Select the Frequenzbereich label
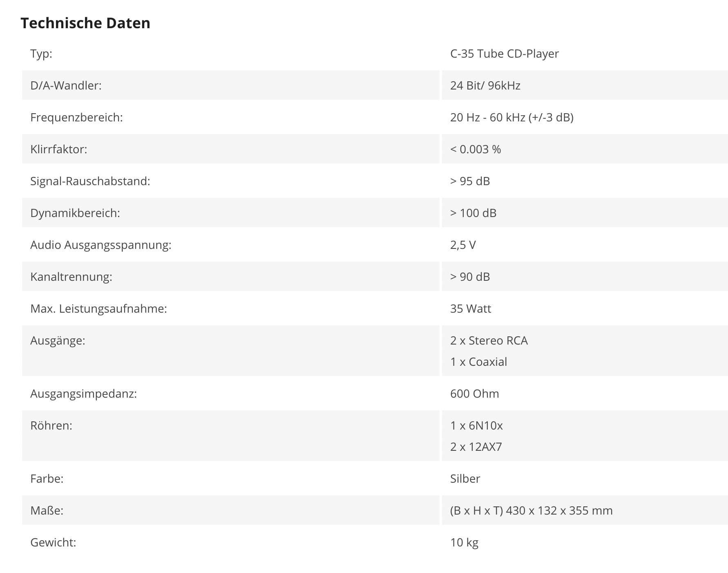Viewport: 728px width, 573px height. point(76,117)
